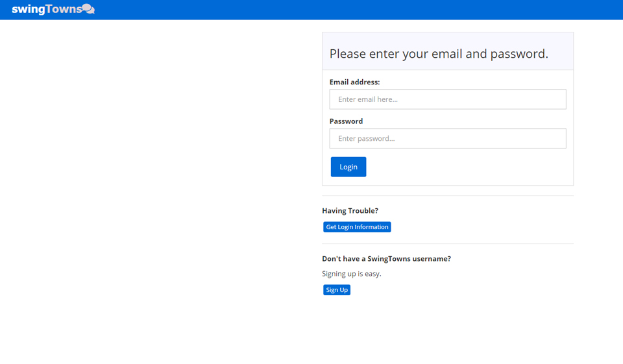The height and width of the screenshot is (364, 623).
Task: Click blank space right of Get Login Information
Action: tap(480, 227)
